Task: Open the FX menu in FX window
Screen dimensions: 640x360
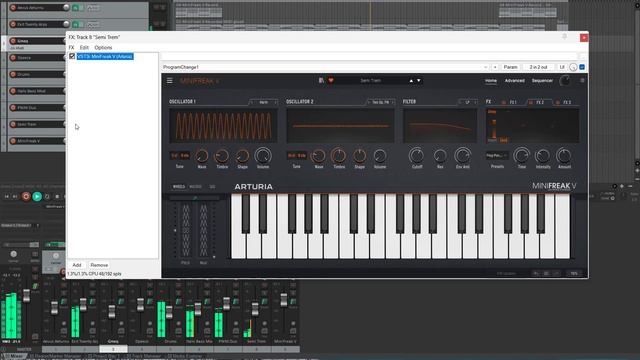Action: 71,47
